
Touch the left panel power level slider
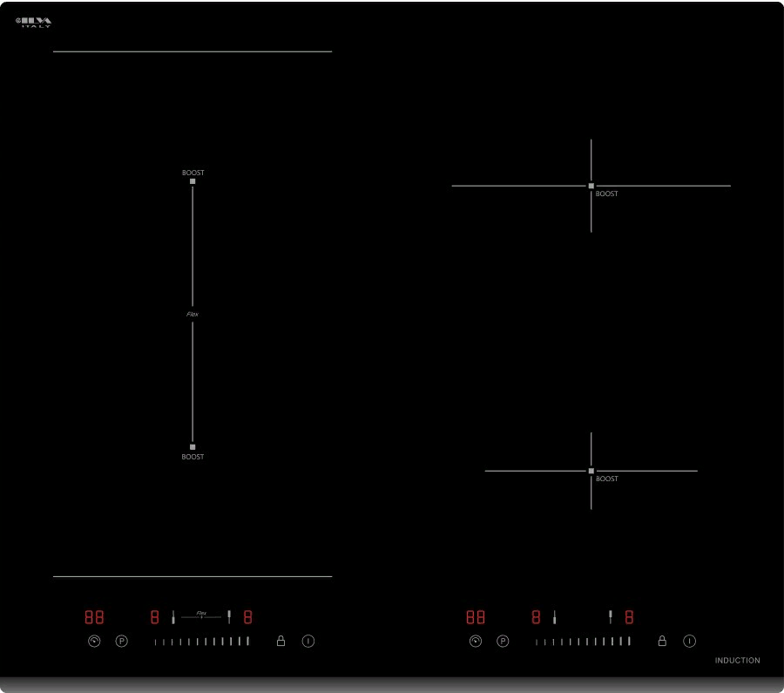[x=201, y=642]
